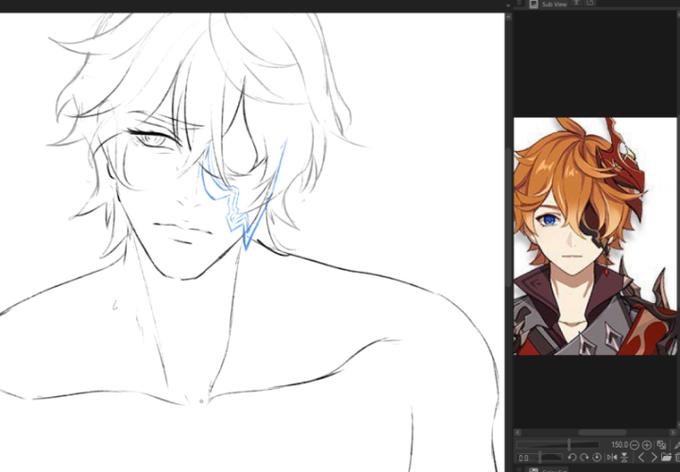Reset rotation of Sub View image

click(x=597, y=457)
